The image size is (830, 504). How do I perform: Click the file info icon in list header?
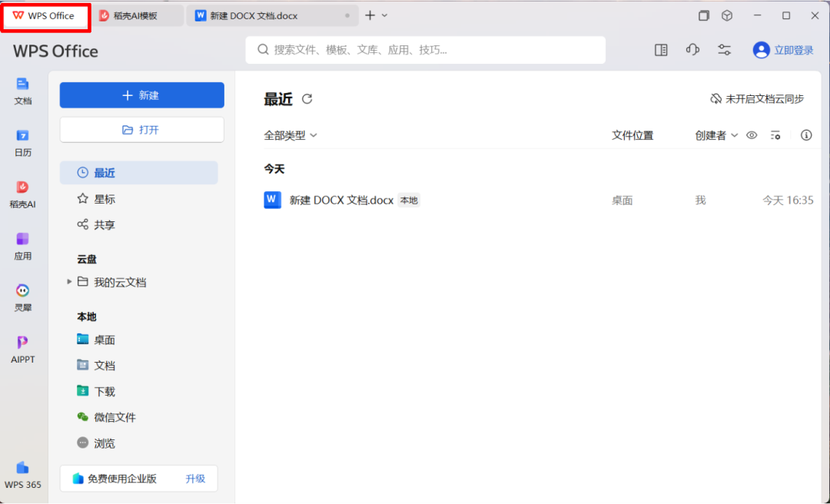806,135
